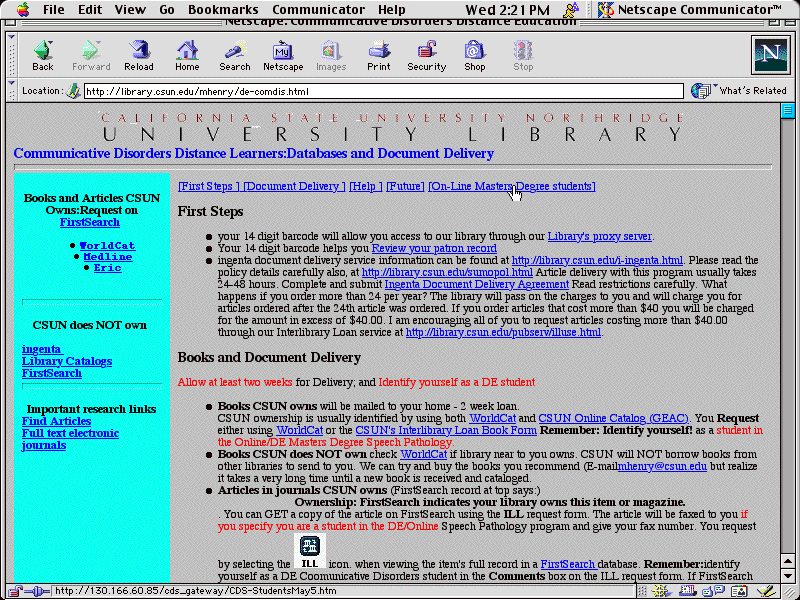The image size is (800, 600).
Task: Open CSUN's Interlibrary Loan Book Form
Action: pos(446,430)
